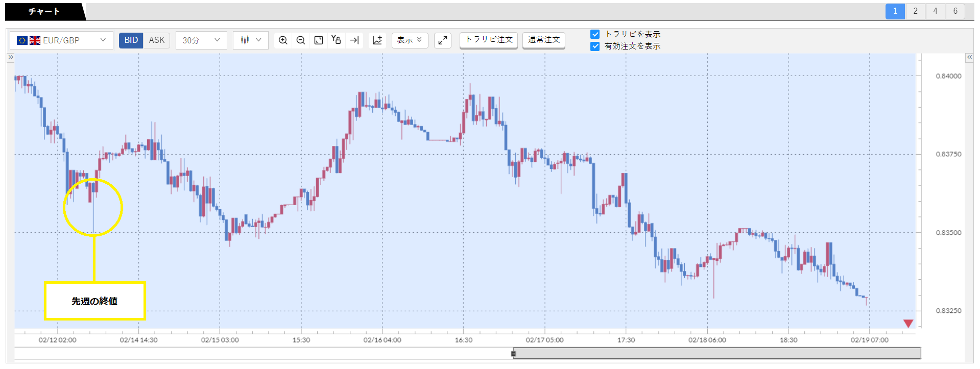Click the 15:30 time label
This screenshot has width=980, height=369.
pyautogui.click(x=301, y=340)
